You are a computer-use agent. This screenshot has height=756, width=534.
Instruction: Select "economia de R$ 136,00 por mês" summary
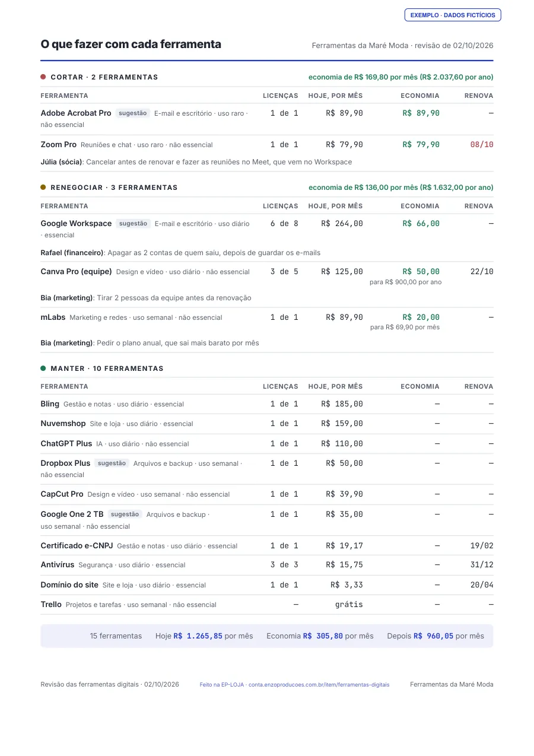pos(363,188)
